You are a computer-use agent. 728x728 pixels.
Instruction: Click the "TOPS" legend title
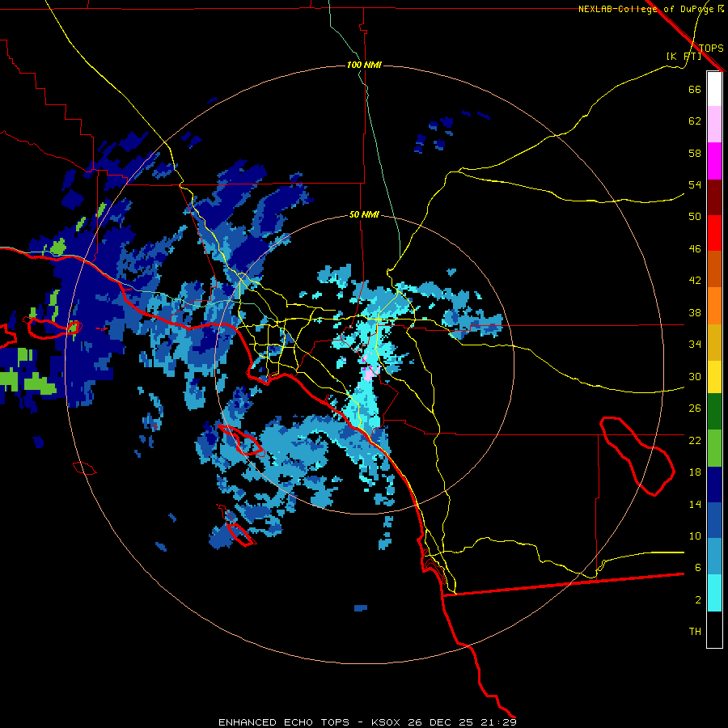711,48
